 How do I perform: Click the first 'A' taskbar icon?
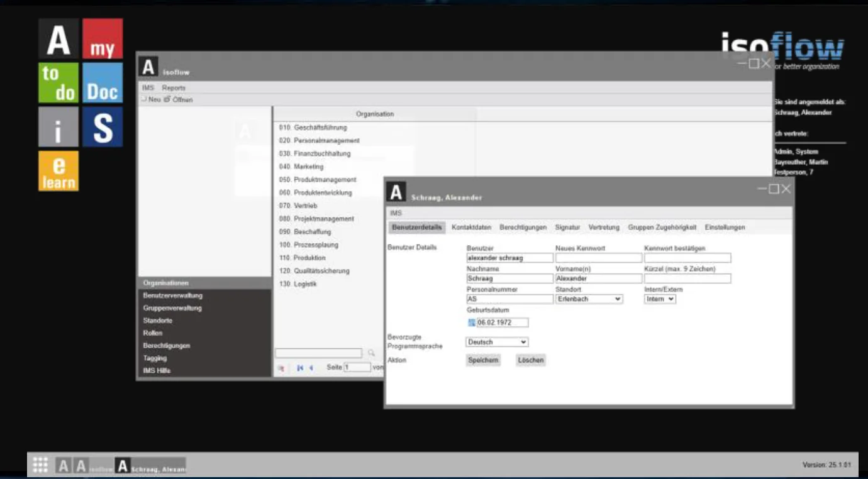(x=63, y=466)
